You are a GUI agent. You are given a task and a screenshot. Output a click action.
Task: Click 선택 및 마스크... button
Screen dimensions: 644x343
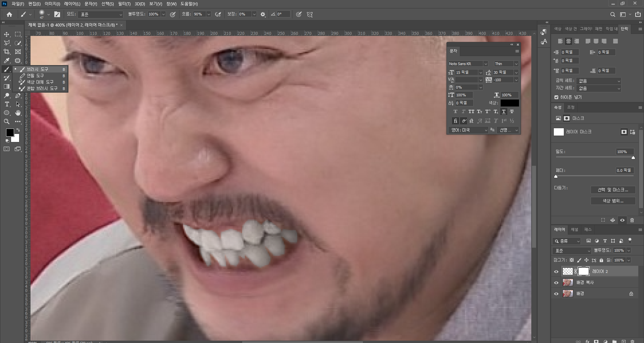pyautogui.click(x=613, y=190)
